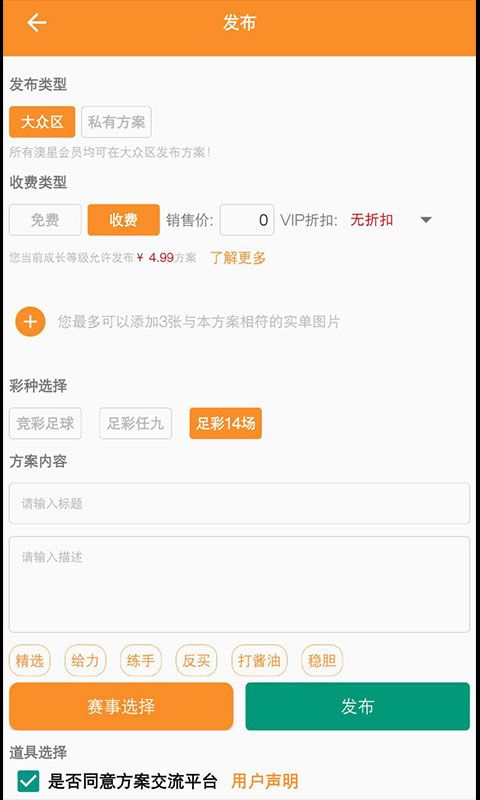Select 竞彩足球 lottery type
This screenshot has height=800, width=480.
click(45, 423)
